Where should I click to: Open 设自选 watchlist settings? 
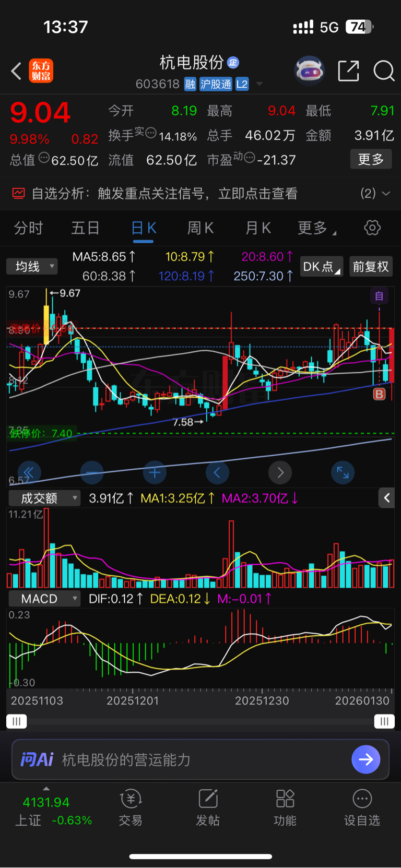(362, 808)
